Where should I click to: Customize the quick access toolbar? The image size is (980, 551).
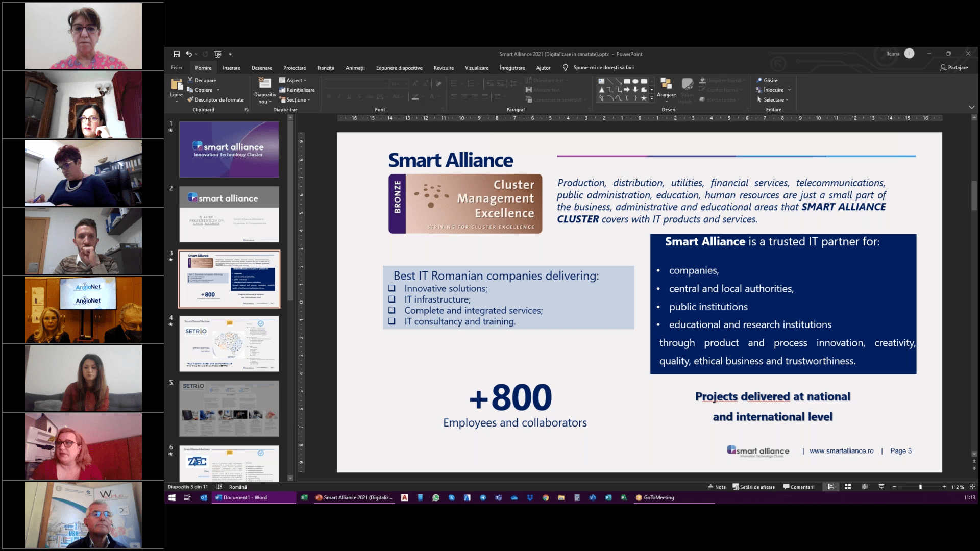point(230,54)
